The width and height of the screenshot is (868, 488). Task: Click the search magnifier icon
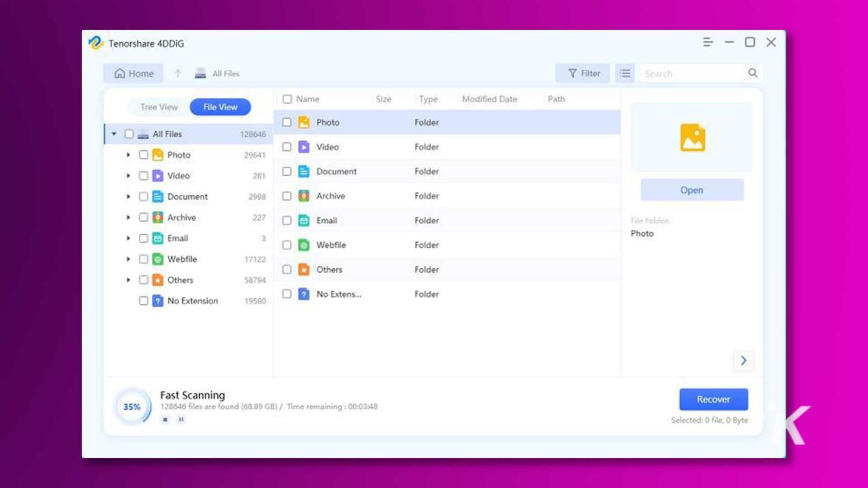pyautogui.click(x=753, y=73)
